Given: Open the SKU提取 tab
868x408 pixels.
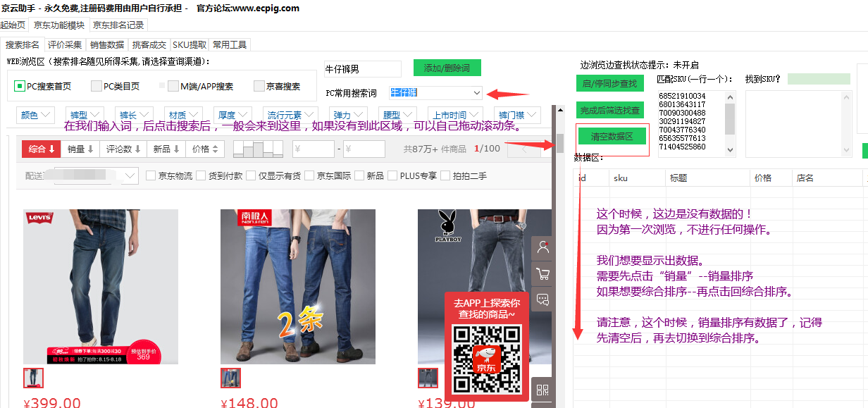Looking at the screenshot, I should click(x=190, y=44).
